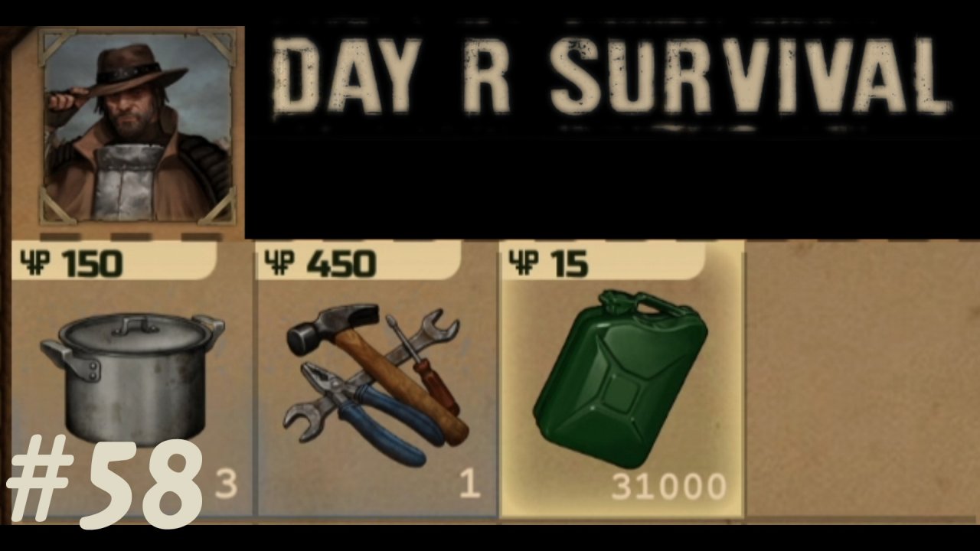The image size is (980, 551).
Task: Click the first dash marker below portrait
Action: click(x=60, y=236)
